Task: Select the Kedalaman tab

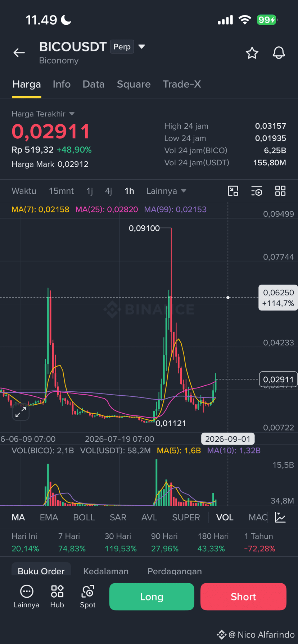Action: pyautogui.click(x=106, y=571)
